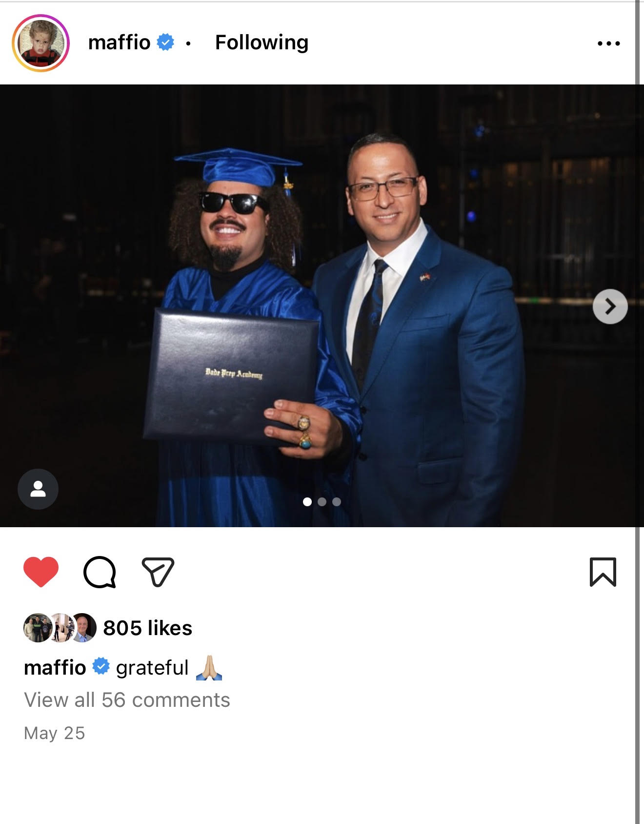
Task: Jump to third carousel dot
Action: pos(337,502)
